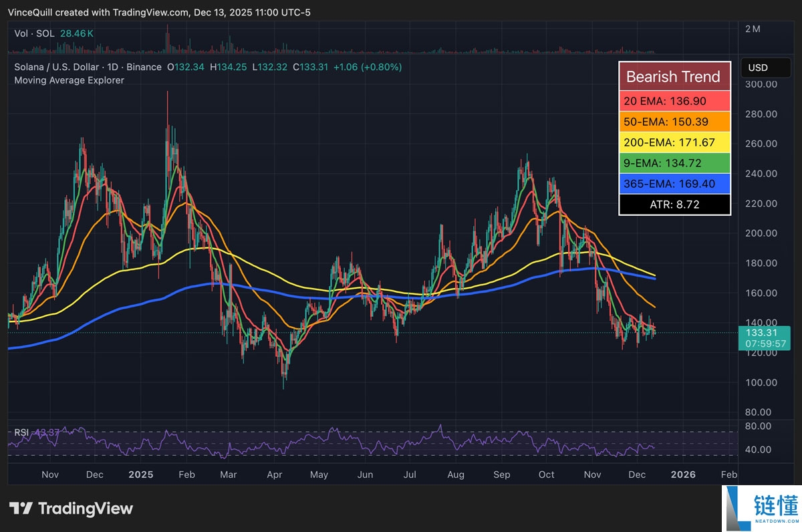802x532 pixels.
Task: Select the Binance exchange label
Action: click(144, 67)
